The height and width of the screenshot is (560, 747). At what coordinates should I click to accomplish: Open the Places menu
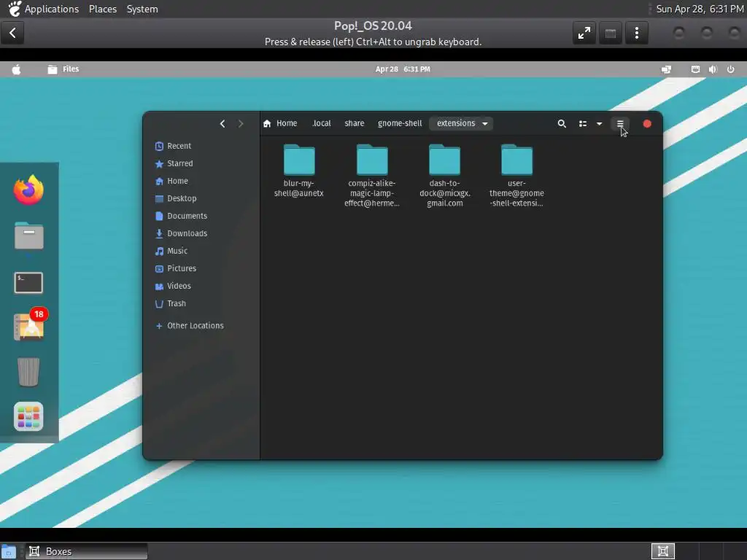[103, 9]
